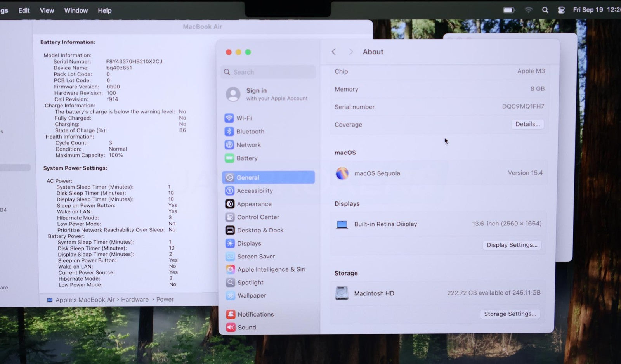Open Bluetooth settings pane
Image resolution: width=621 pixels, height=364 pixels.
click(x=250, y=132)
